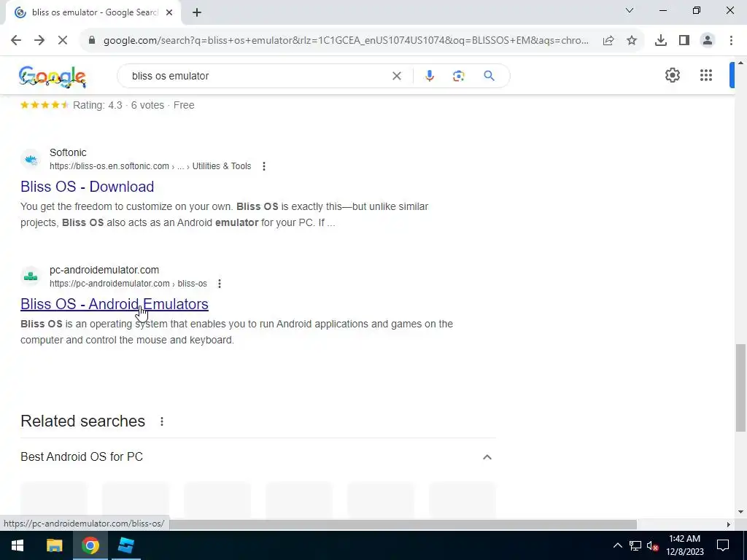Click Softonic site favicon
Screen dimensions: 747x560
pyautogui.click(x=31, y=160)
